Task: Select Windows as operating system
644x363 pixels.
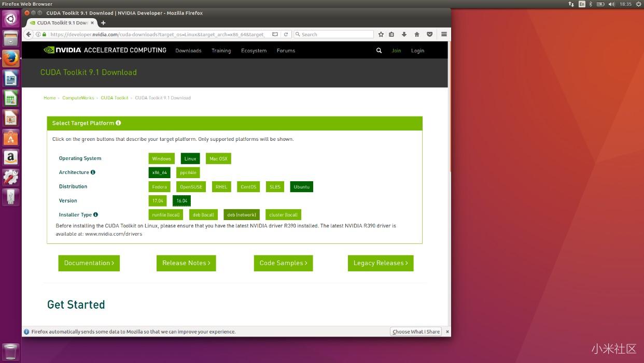Action: coord(162,159)
